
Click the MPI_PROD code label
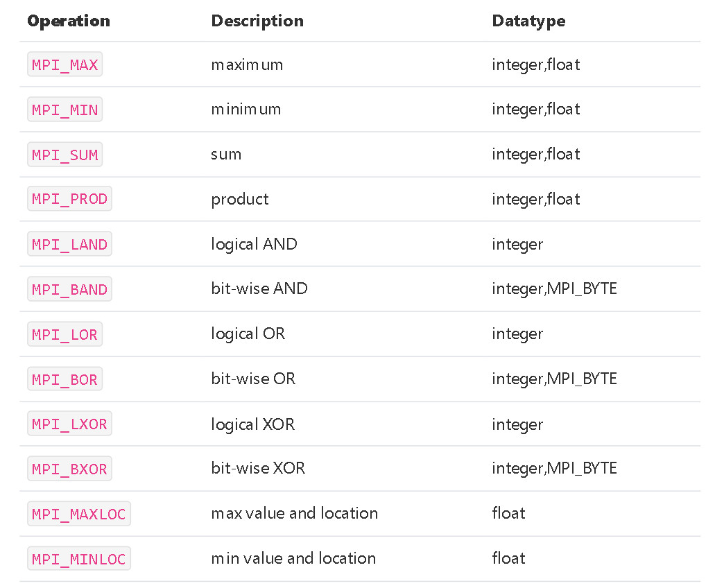pos(69,199)
